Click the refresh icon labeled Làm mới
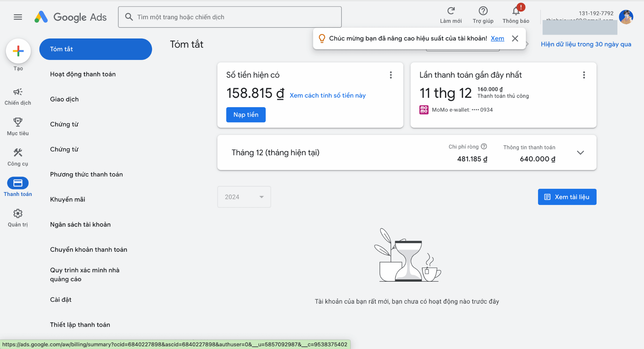The image size is (644, 349). pos(451,11)
